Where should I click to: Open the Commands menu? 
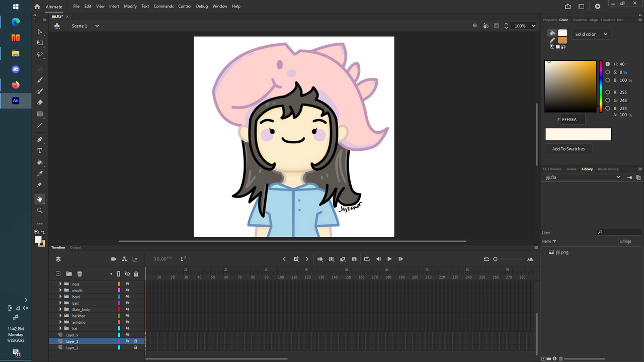164,7
